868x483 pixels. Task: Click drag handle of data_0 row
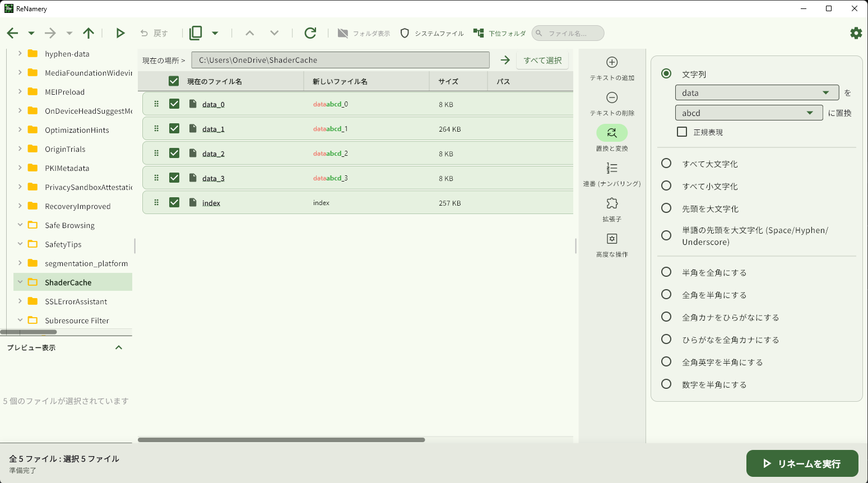(156, 104)
